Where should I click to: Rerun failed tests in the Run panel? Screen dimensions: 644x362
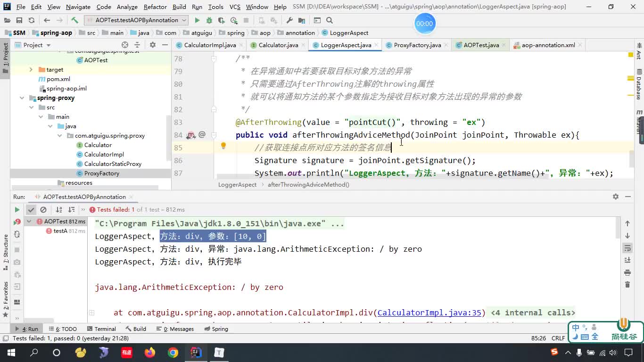(17, 222)
